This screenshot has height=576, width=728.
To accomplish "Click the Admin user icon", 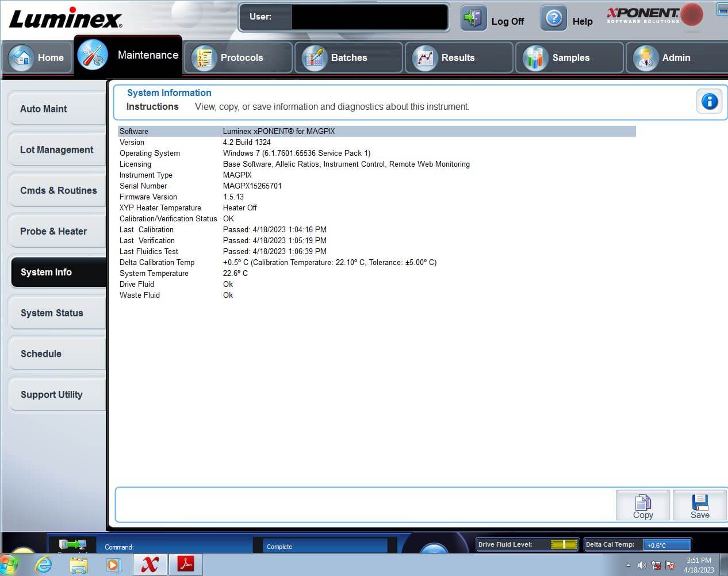I will pos(645,58).
